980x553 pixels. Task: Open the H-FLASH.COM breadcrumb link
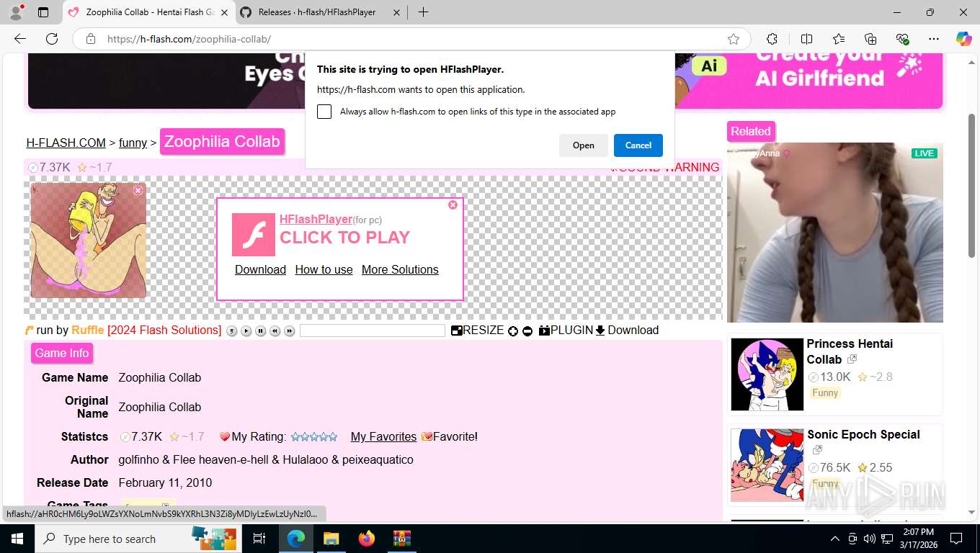(66, 143)
